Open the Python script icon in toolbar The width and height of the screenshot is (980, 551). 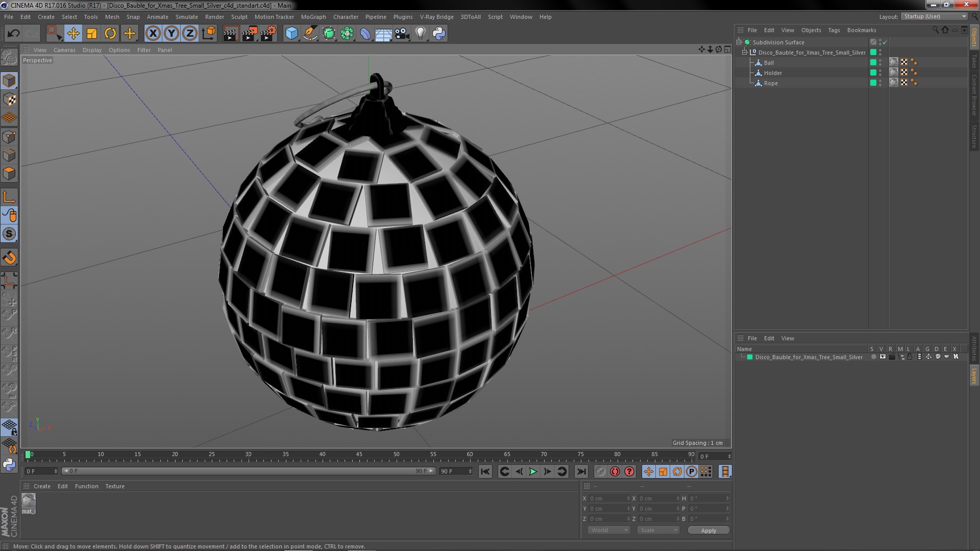[x=439, y=34]
